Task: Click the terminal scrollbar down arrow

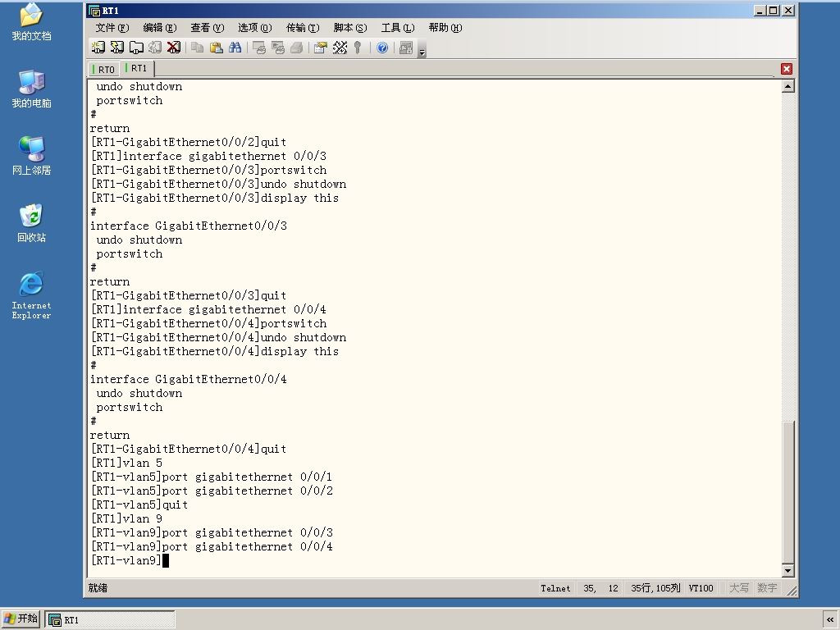Action: coord(787,571)
